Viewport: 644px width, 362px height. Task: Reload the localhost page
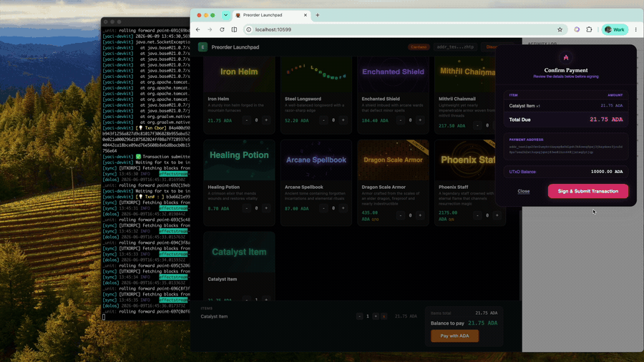pos(223,29)
